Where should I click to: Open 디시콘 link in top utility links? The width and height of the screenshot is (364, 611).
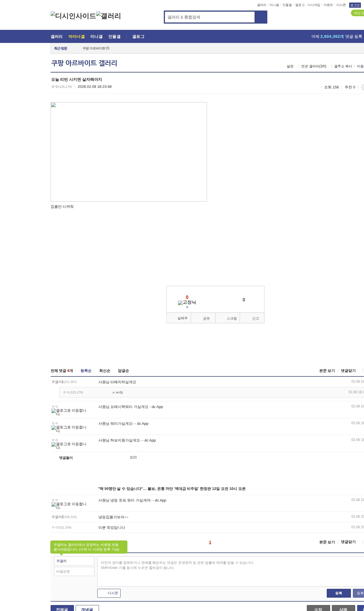click(x=341, y=5)
